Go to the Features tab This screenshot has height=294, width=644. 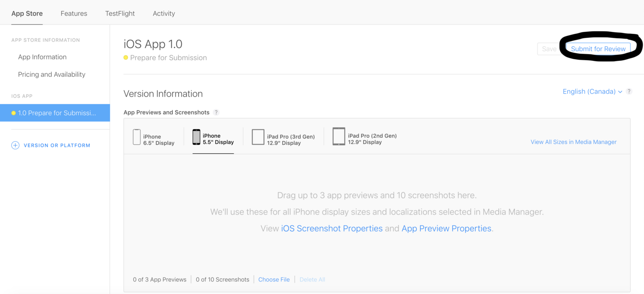[x=74, y=13]
